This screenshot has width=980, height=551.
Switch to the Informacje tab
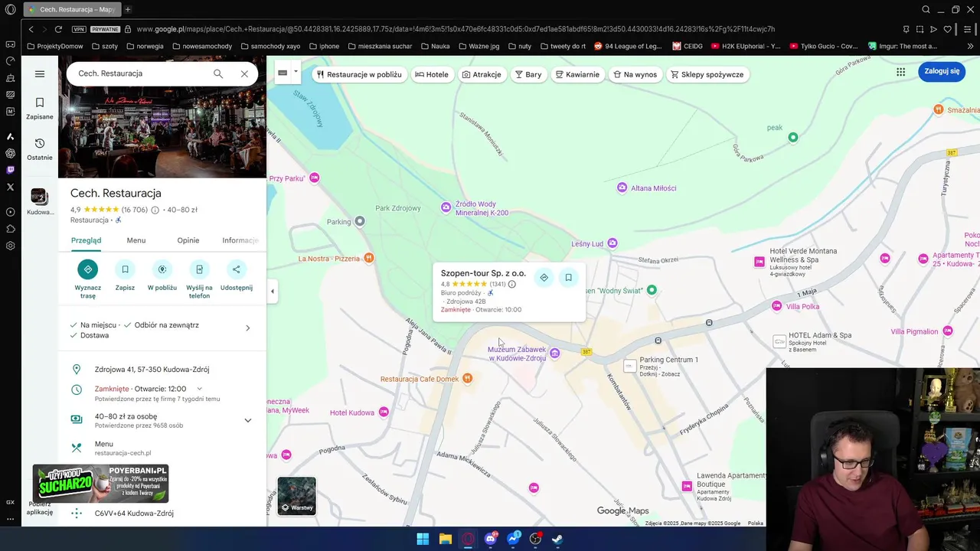[240, 240]
